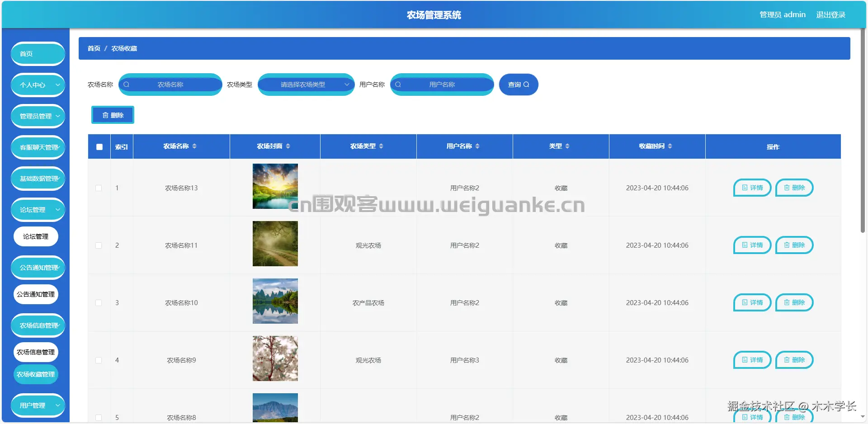Click the vertical page scrollbar

(x=863, y=131)
